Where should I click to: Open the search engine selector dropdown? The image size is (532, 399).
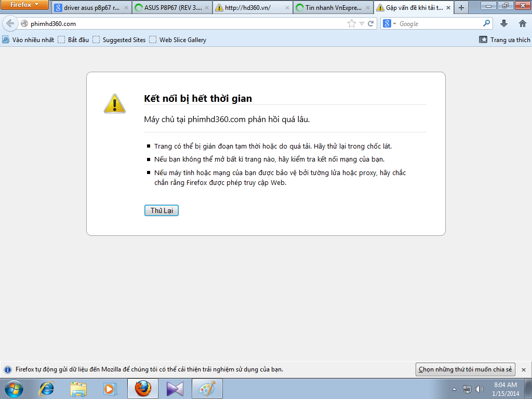390,23
